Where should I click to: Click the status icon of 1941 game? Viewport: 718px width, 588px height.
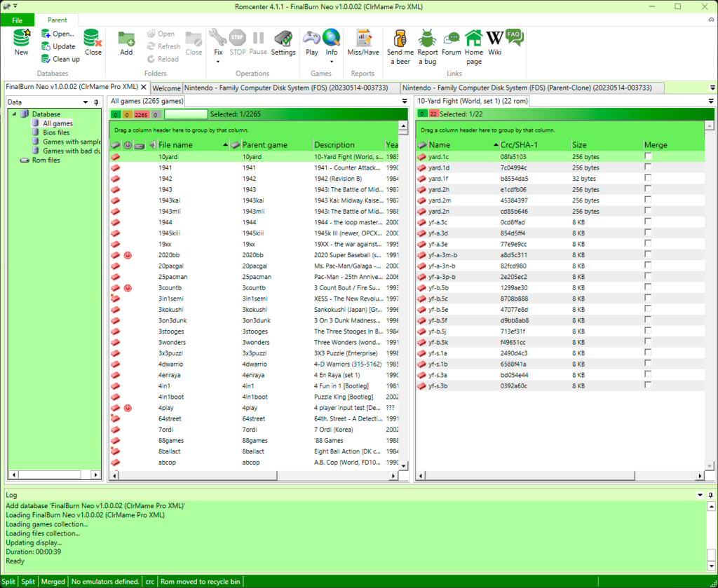116,168
